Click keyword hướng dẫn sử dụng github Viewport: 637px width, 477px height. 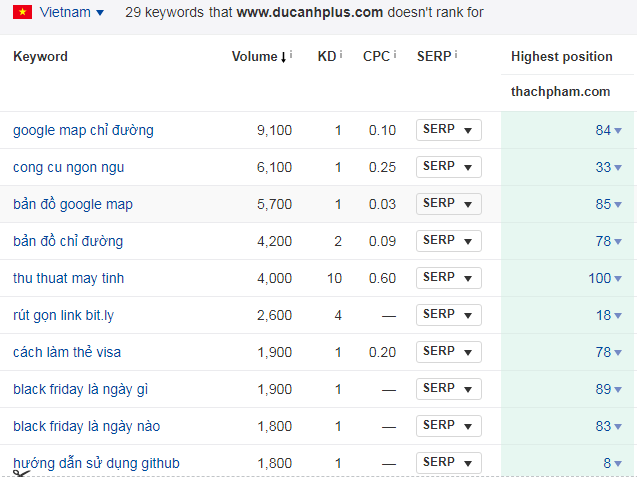(96, 463)
